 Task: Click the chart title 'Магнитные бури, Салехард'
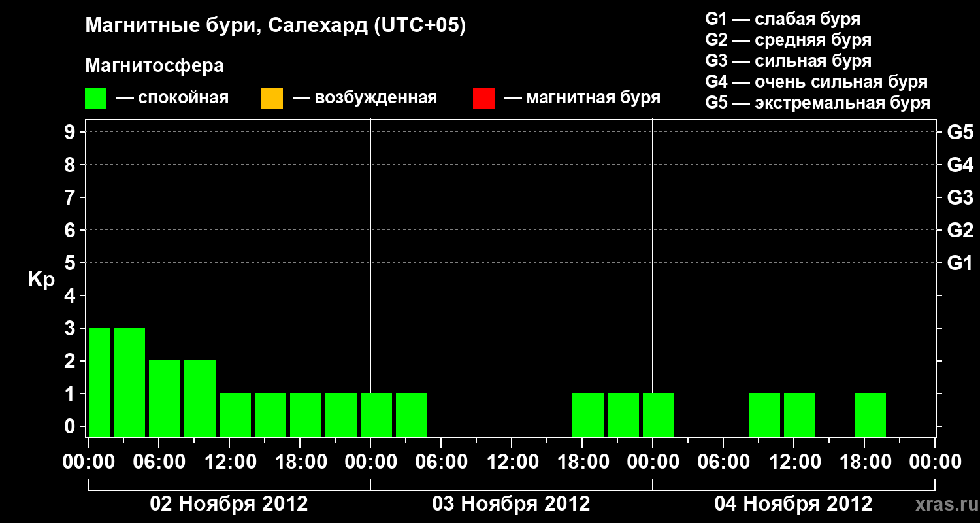(x=275, y=26)
